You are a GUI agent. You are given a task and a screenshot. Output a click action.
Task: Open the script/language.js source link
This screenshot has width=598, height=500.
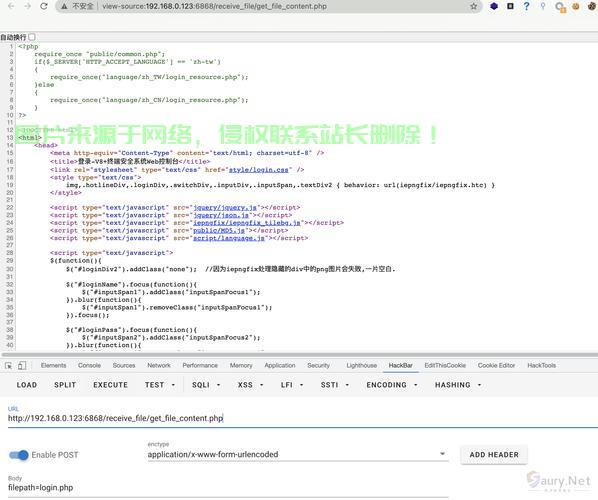[229, 238]
